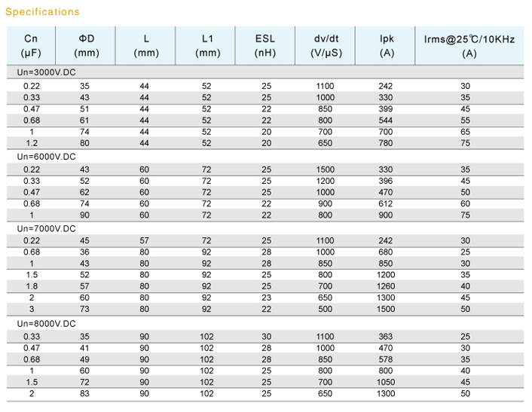Select ESL value "23" in 7000V section
The image size is (532, 412).
266,298
